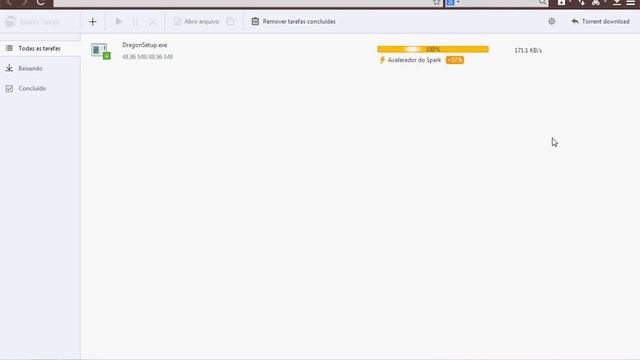Bookmark page with the star icon
The width and height of the screenshot is (640, 360).
(x=436, y=2)
